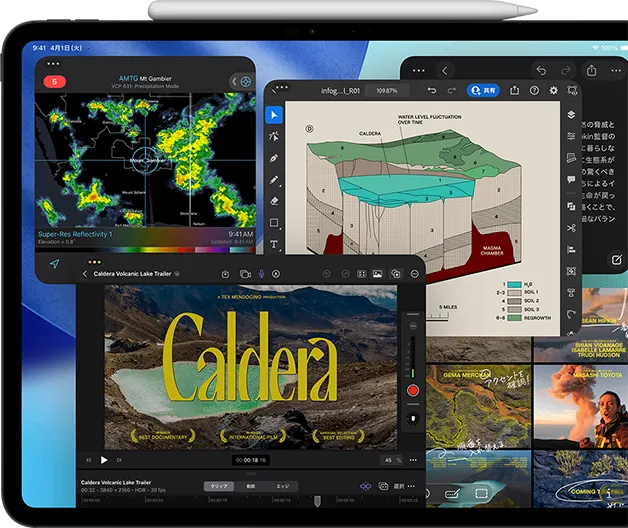Tap the red 5 alerts badge

(x=53, y=80)
